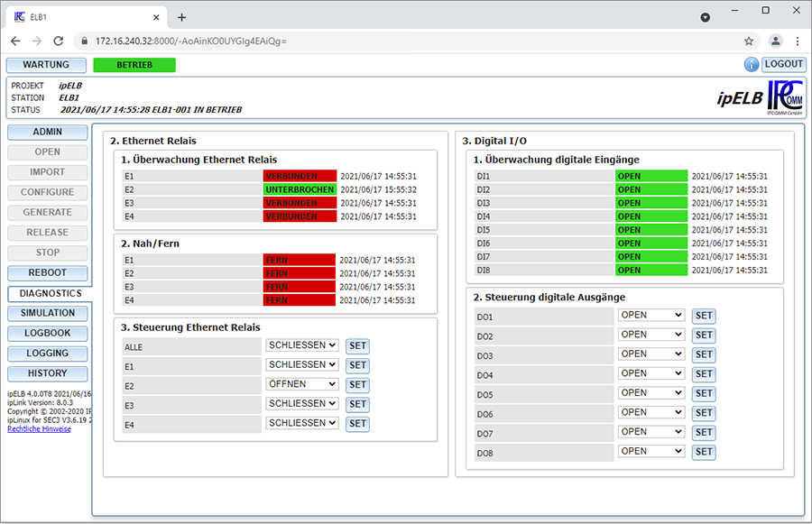Expand the ALLE relay command dropdown
The width and height of the screenshot is (812, 524).
point(301,345)
